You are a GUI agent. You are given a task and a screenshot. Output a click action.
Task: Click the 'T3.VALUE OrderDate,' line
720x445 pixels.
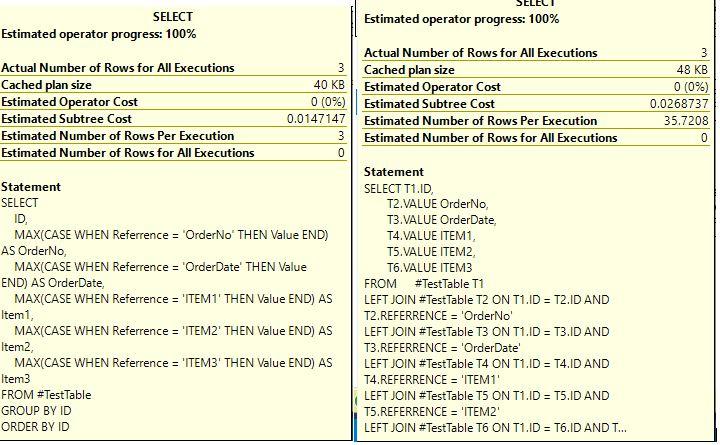tap(442, 220)
